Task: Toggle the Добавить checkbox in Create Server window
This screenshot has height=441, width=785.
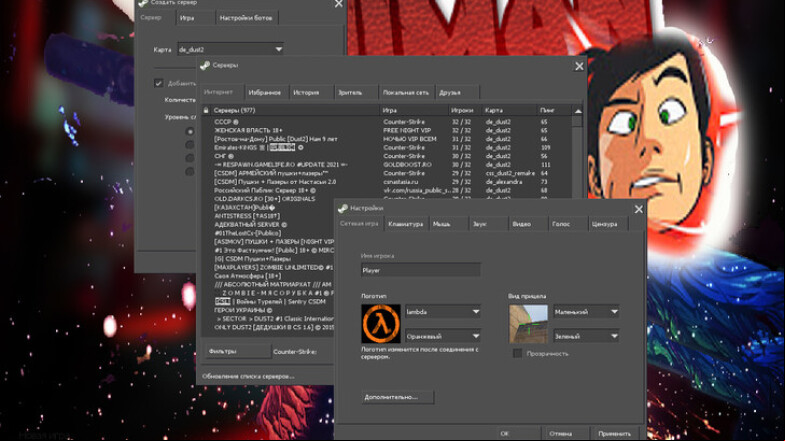Action: click(158, 83)
